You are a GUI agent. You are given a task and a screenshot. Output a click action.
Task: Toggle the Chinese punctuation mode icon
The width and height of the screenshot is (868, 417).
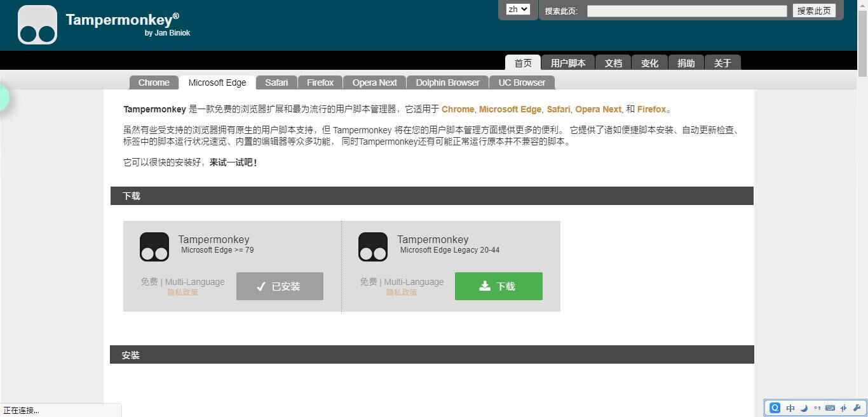[x=817, y=408]
